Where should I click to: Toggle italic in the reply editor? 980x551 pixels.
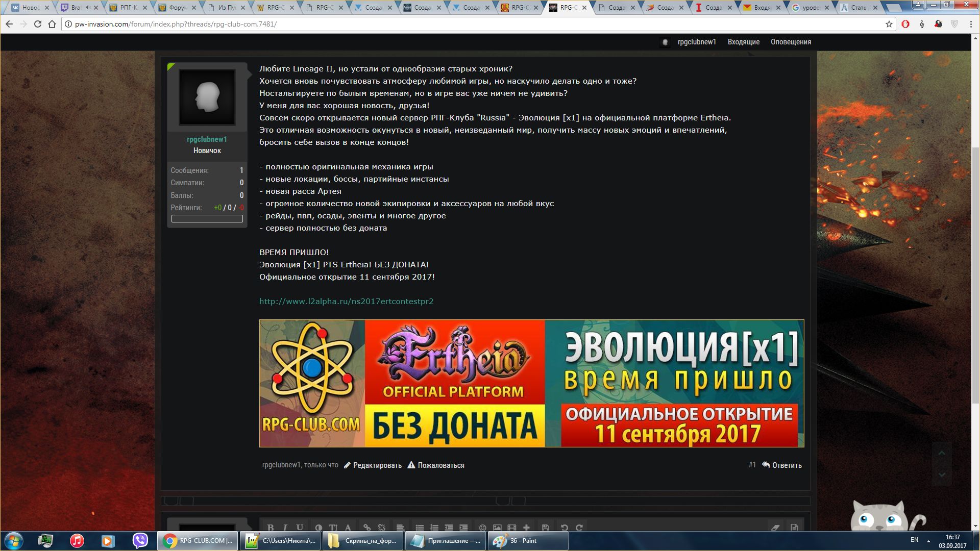point(285,528)
